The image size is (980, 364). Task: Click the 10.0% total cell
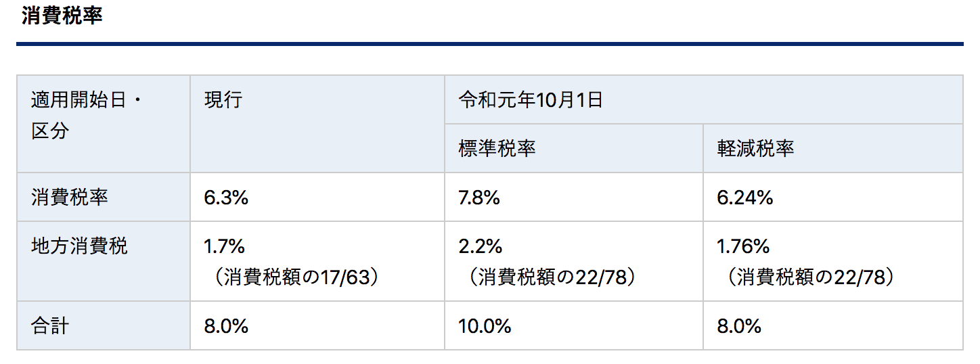[485, 325]
